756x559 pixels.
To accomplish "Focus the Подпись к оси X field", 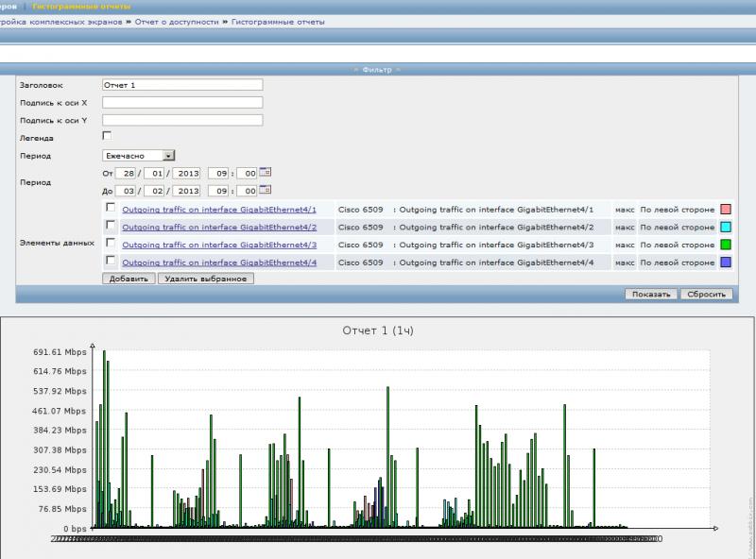I will coord(181,102).
